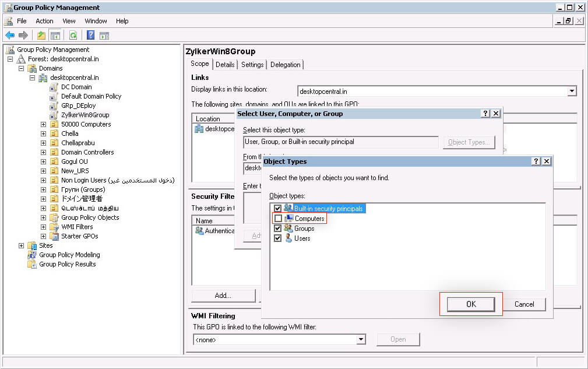
Task: Click the Starter GPOs icon
Action: [55, 236]
